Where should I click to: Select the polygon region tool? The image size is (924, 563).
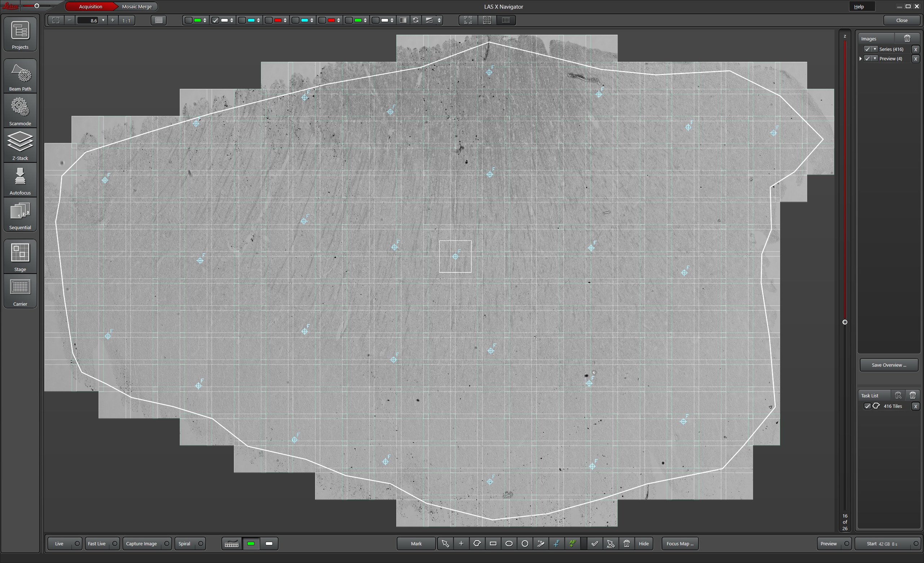477,544
